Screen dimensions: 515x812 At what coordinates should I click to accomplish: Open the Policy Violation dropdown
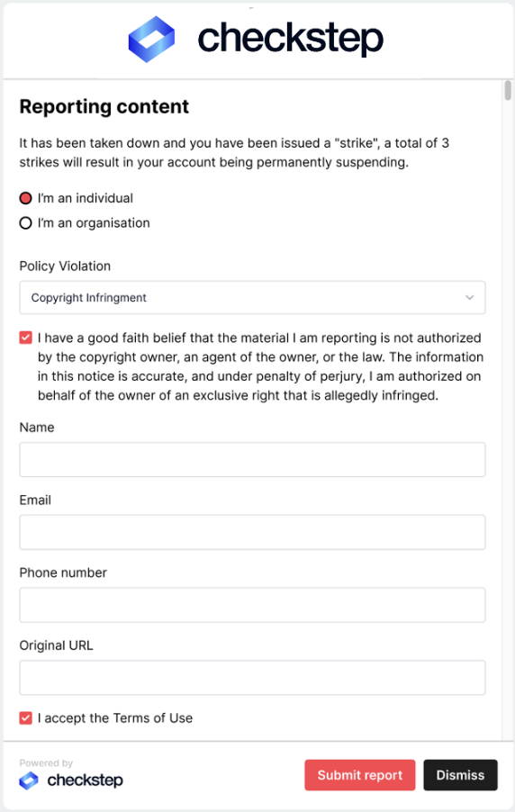tap(252, 298)
